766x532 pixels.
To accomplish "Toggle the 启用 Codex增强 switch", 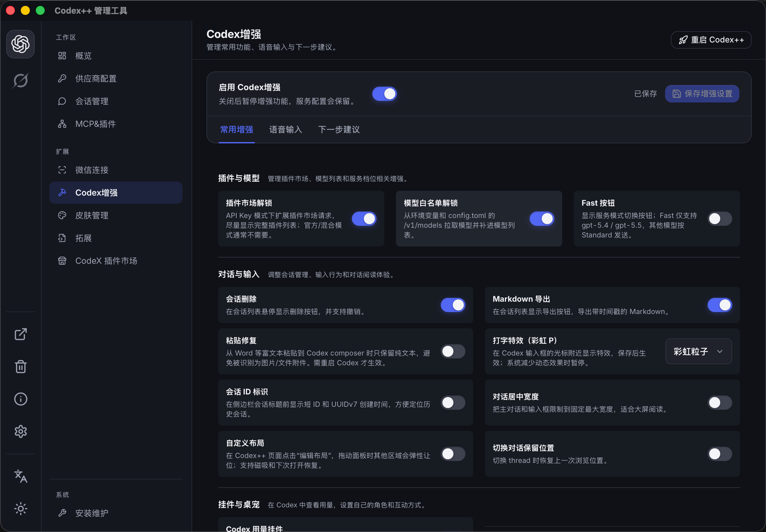I will pyautogui.click(x=384, y=94).
